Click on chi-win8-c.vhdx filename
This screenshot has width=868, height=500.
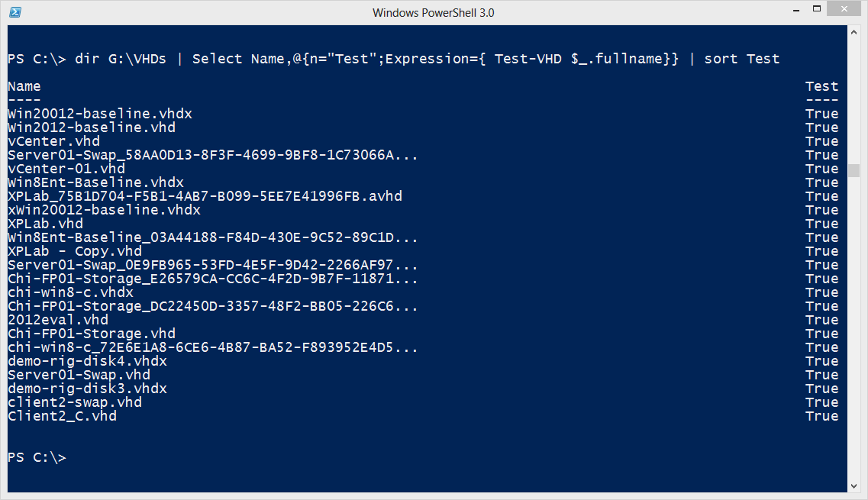click(x=71, y=292)
